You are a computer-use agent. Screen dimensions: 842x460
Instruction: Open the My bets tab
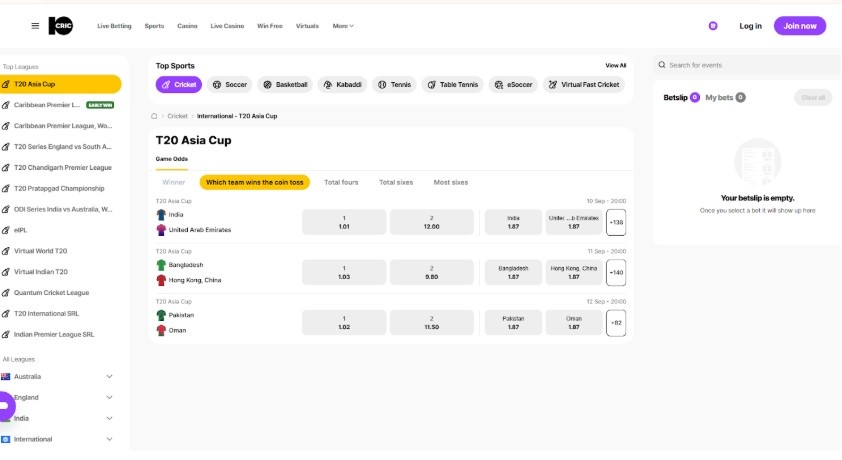(x=725, y=98)
